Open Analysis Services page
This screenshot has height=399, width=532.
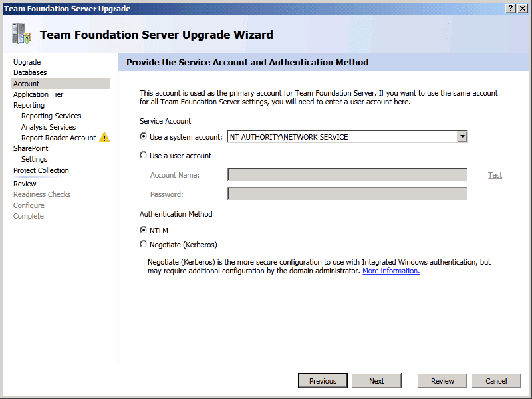49,127
